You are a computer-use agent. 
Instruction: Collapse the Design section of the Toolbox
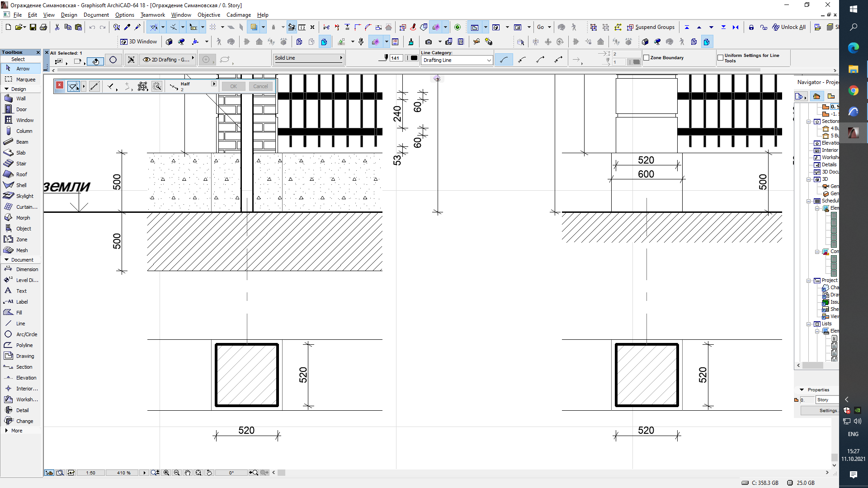coord(6,89)
